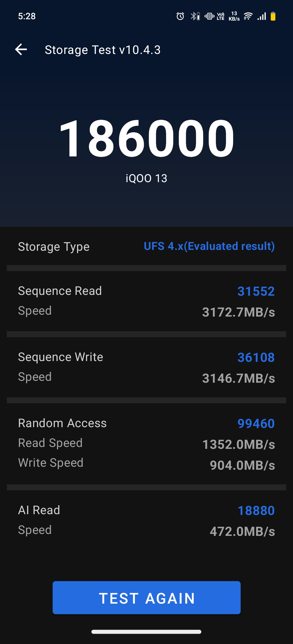Viewport: 293px width, 644px height.
Task: Tap the UFS 4.x evaluated result link
Action: tap(209, 246)
